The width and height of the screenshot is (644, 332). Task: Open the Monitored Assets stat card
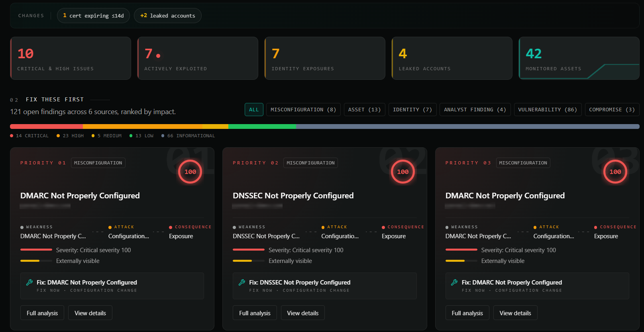579,58
